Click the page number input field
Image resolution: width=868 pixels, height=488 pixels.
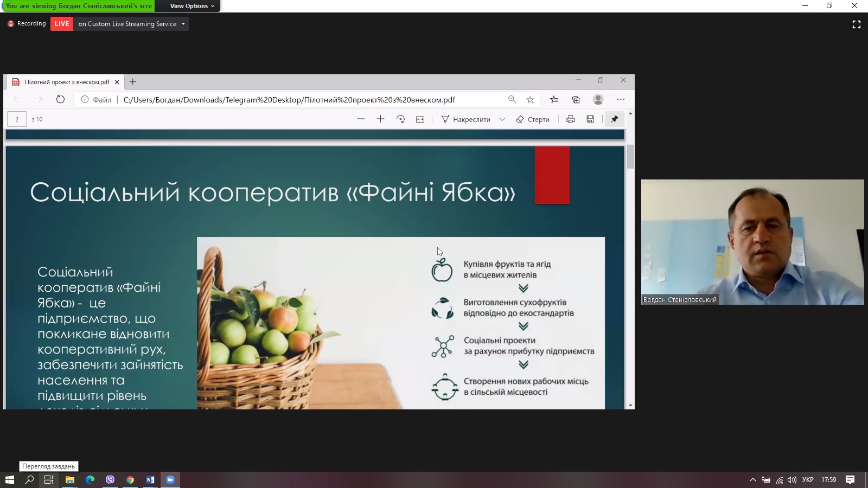pyautogui.click(x=17, y=119)
